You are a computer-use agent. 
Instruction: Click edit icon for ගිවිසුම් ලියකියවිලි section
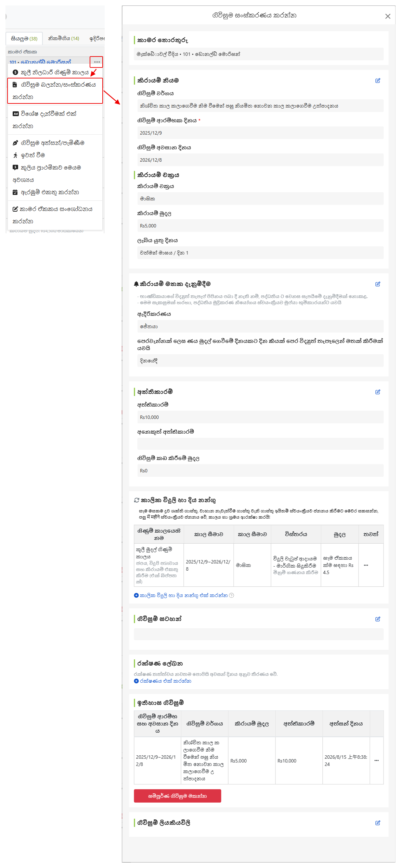[x=378, y=823]
